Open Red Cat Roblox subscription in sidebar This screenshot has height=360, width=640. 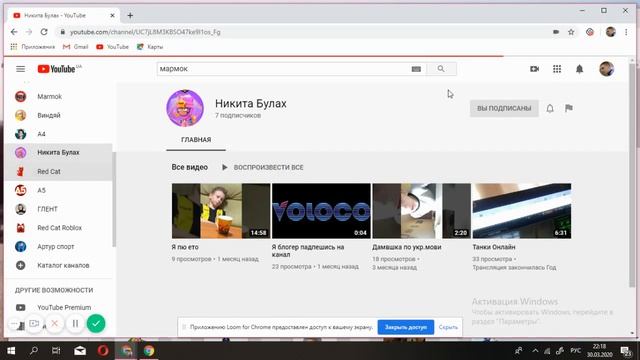59,228
